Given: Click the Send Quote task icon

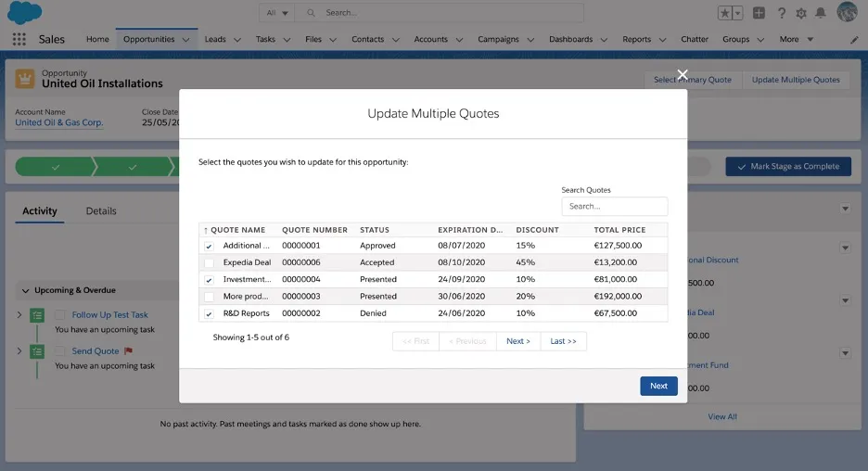Looking at the screenshot, I should (37, 351).
